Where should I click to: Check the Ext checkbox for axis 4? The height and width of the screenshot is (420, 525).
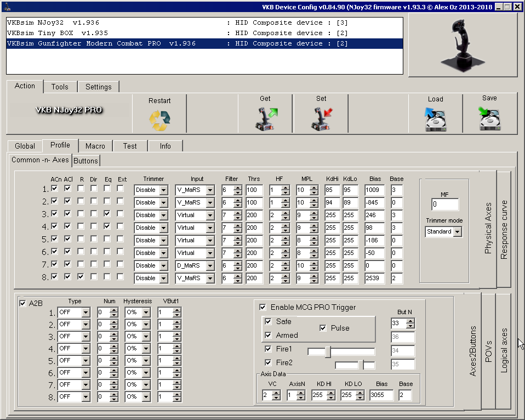coord(120,226)
